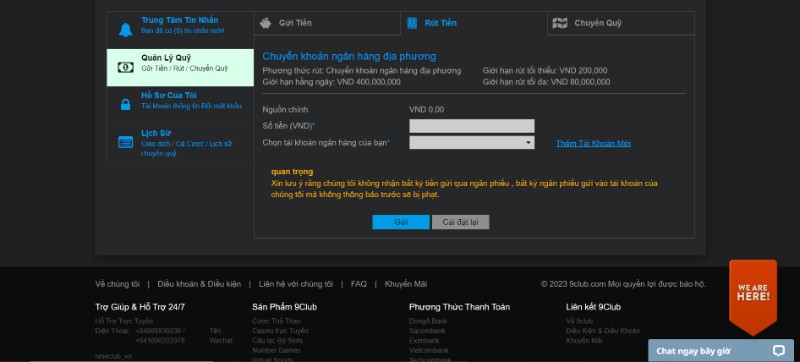Click Chuyển khoản ngân hàng địa phương heading

click(349, 57)
